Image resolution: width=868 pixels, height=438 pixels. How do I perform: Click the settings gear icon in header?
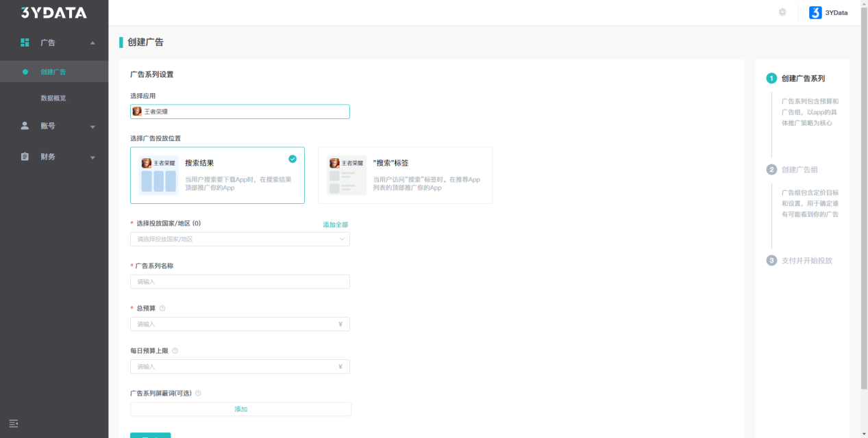tap(782, 12)
